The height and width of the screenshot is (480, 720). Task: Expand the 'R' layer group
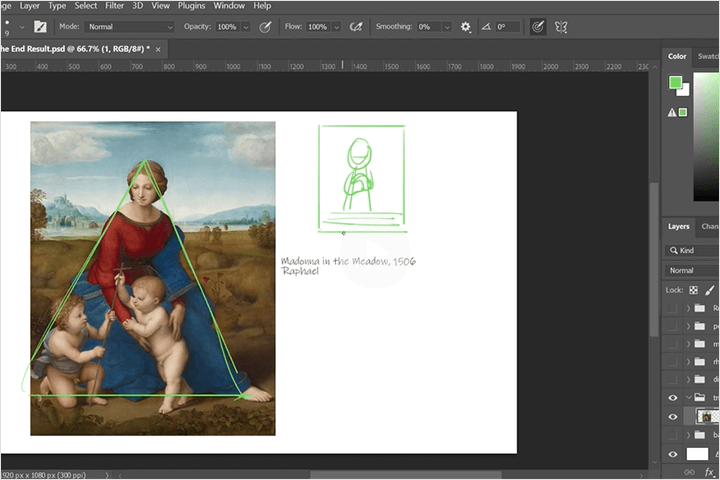tap(688, 308)
